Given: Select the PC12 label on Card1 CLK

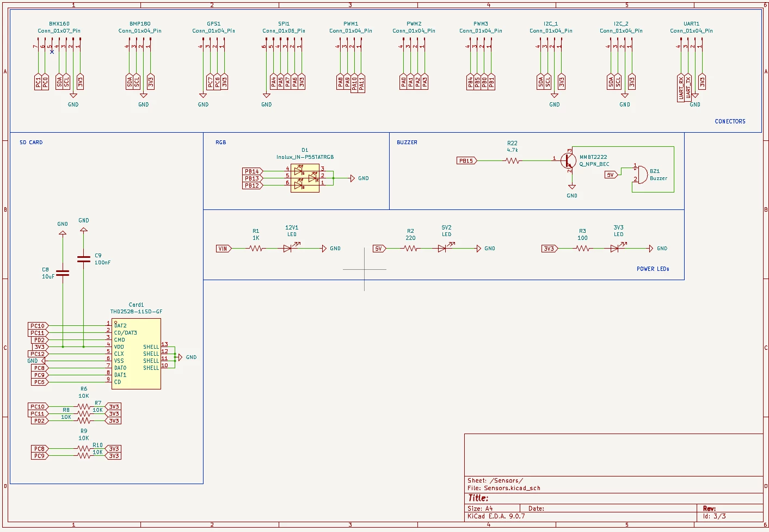Looking at the screenshot, I should [38, 354].
